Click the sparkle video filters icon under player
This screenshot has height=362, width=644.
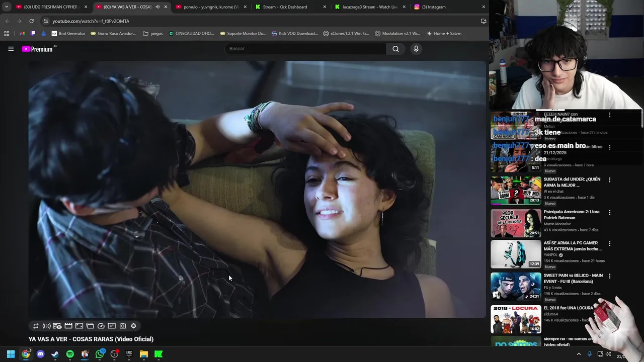click(x=112, y=326)
